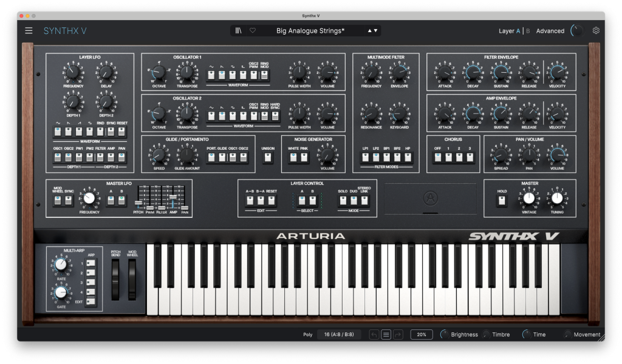Click the B→A copy layer button
Viewport: 622px width, 364px height.
click(261, 201)
